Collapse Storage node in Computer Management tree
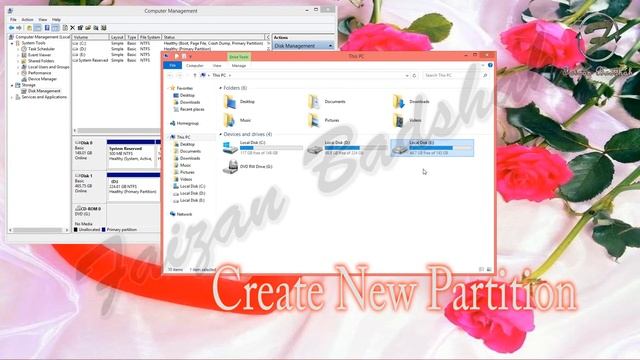 (12, 85)
